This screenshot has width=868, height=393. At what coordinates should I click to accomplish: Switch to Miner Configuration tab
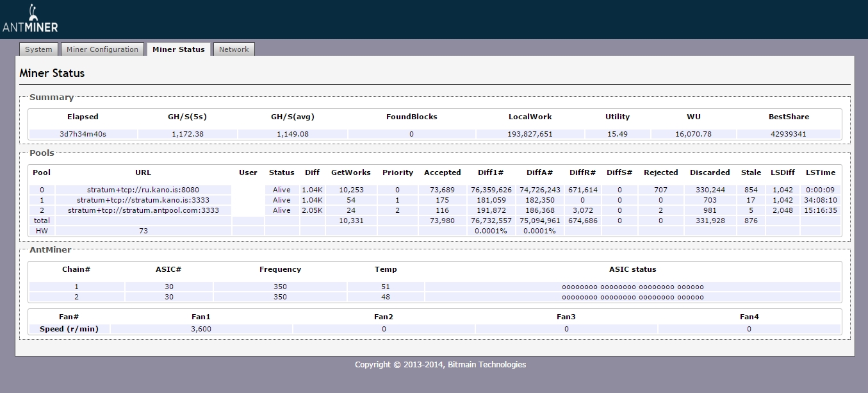point(102,49)
